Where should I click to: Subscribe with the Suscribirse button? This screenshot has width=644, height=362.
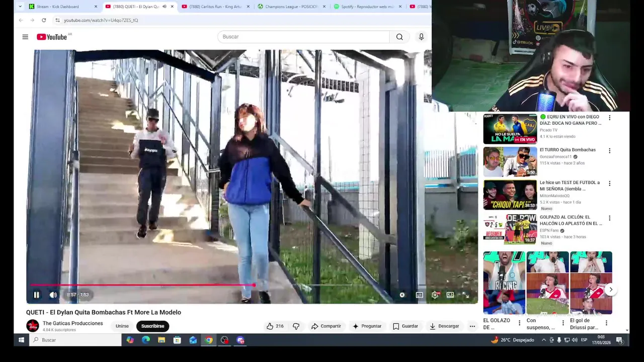pyautogui.click(x=152, y=326)
